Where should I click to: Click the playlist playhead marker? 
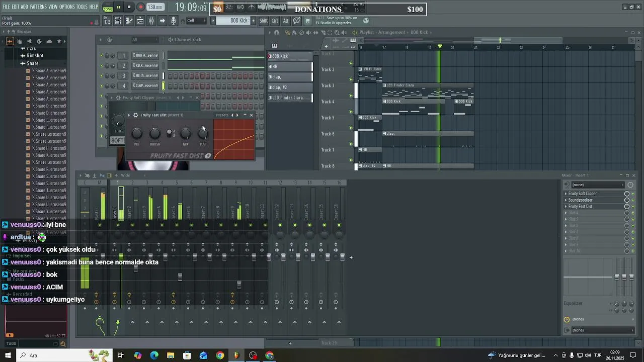(x=440, y=46)
